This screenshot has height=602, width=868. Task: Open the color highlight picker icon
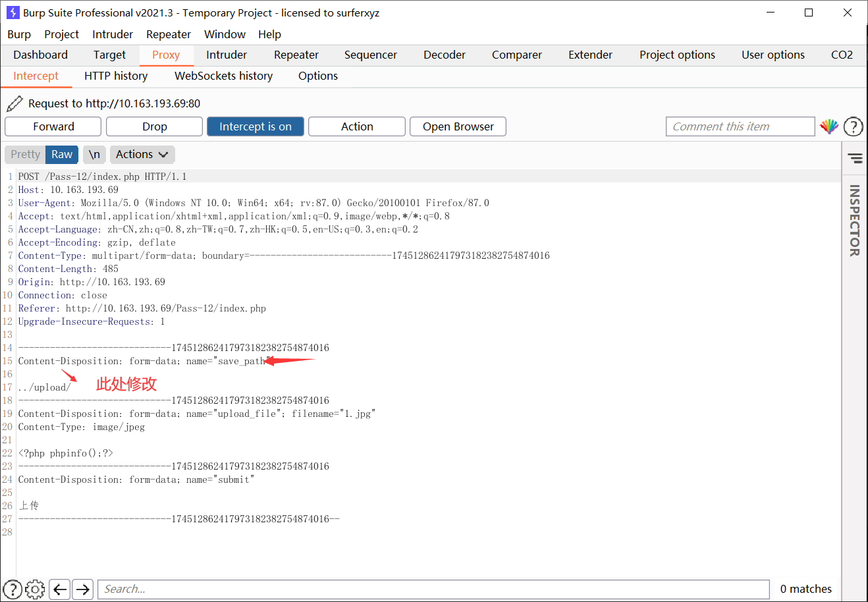tap(828, 126)
